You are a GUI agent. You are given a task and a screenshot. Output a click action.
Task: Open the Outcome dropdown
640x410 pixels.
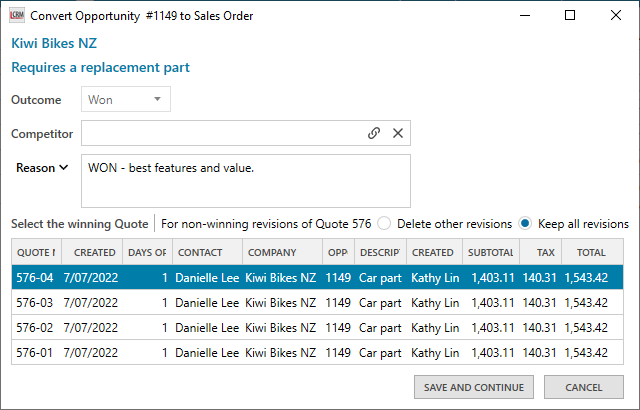point(127,99)
